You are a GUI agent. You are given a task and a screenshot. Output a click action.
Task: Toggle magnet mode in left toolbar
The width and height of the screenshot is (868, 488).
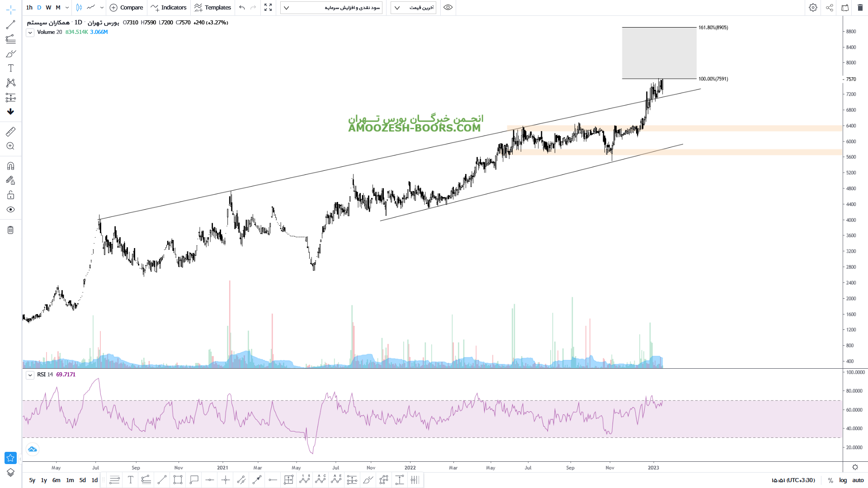click(x=11, y=166)
